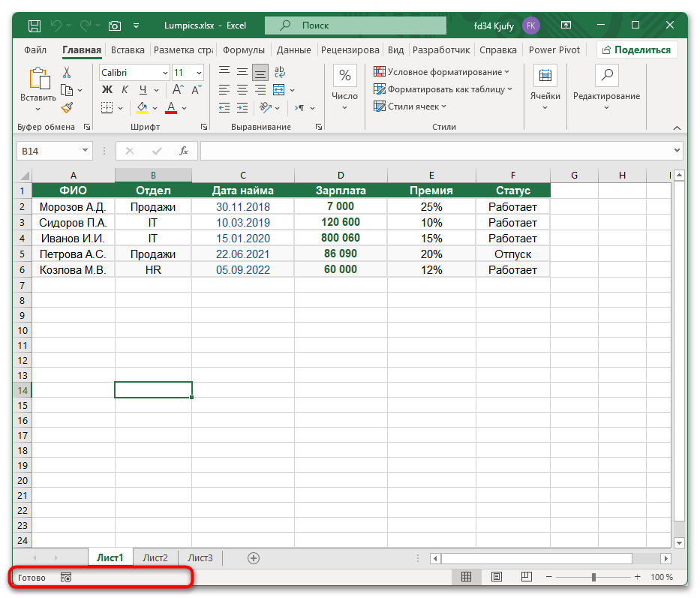The width and height of the screenshot is (700, 598).
Task: Click the Cut scissors icon
Action: 67,73
